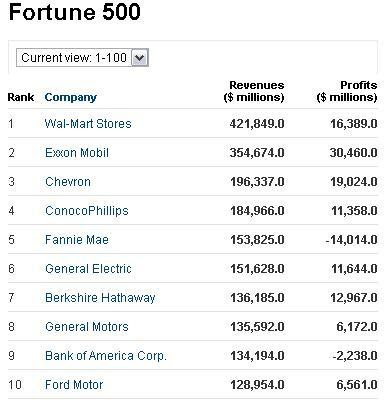Open the General Electric company link
The height and width of the screenshot is (405, 386).
88,269
